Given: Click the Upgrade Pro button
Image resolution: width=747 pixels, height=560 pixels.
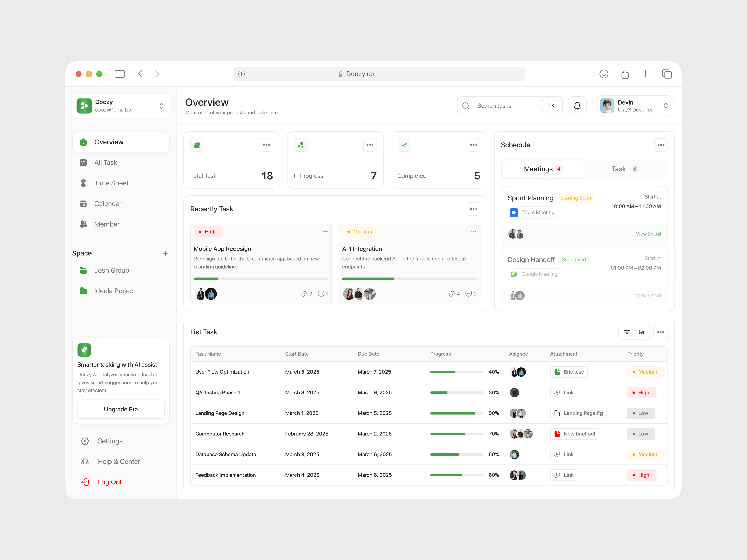Looking at the screenshot, I should [x=120, y=409].
